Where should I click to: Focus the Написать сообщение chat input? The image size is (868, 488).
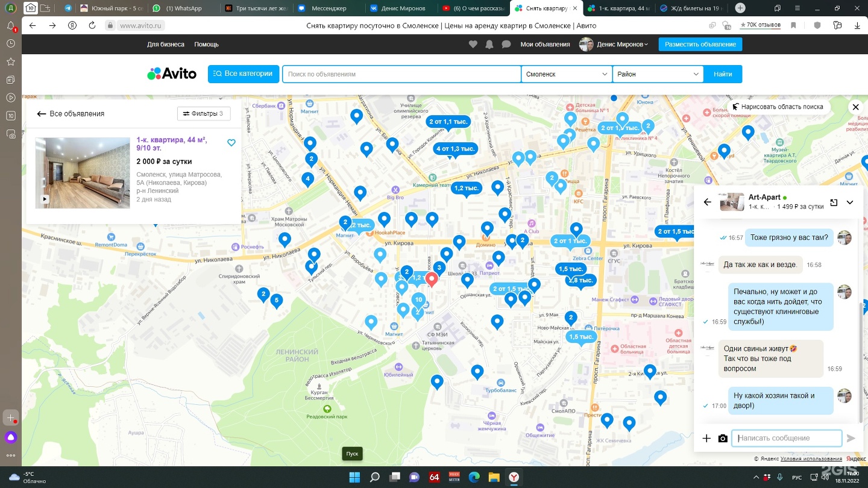tap(787, 439)
